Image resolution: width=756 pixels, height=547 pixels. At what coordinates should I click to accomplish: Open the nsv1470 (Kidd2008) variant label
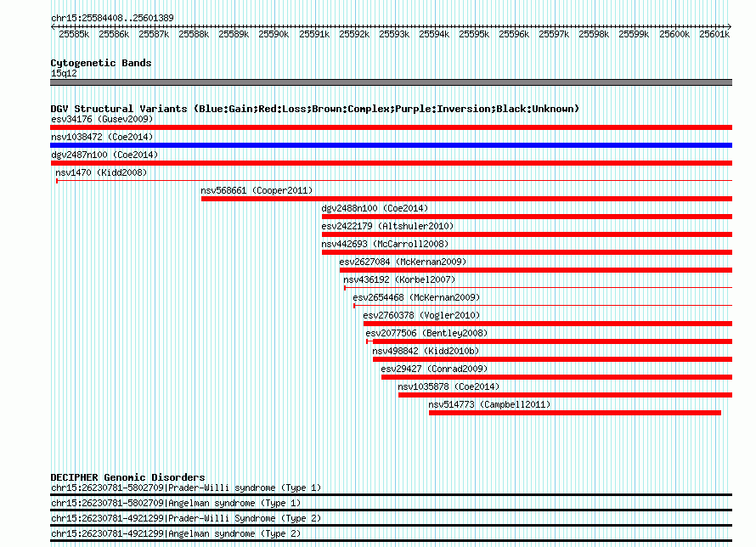[x=101, y=172]
